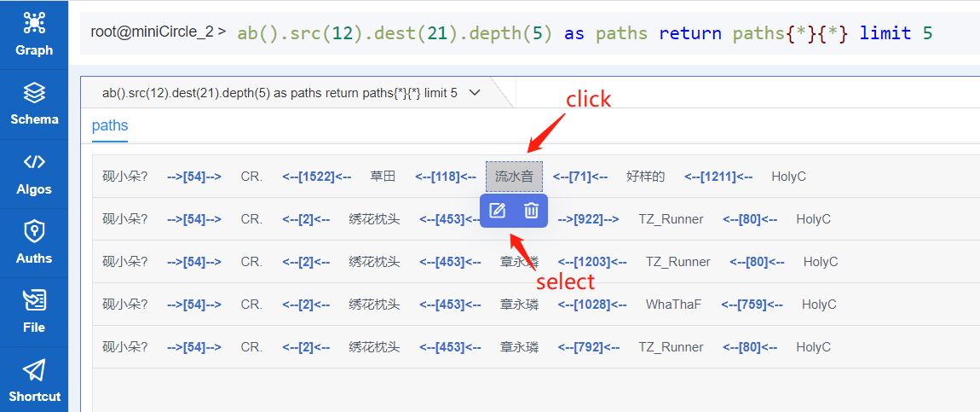Select 绣花枕头 in the path with WhaThaF
The height and width of the screenshot is (412, 980).
[x=374, y=304]
